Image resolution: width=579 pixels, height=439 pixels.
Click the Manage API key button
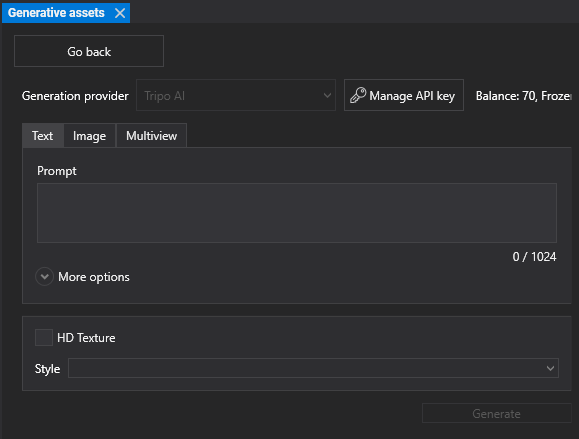point(404,95)
